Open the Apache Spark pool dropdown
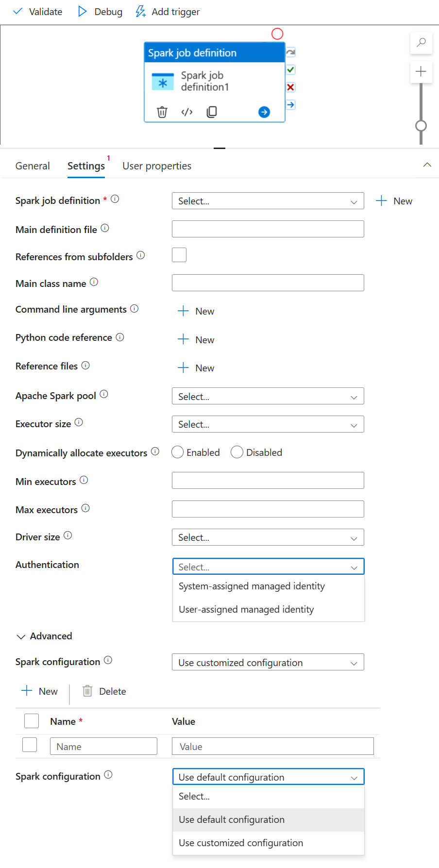The image size is (439, 868). 268,396
